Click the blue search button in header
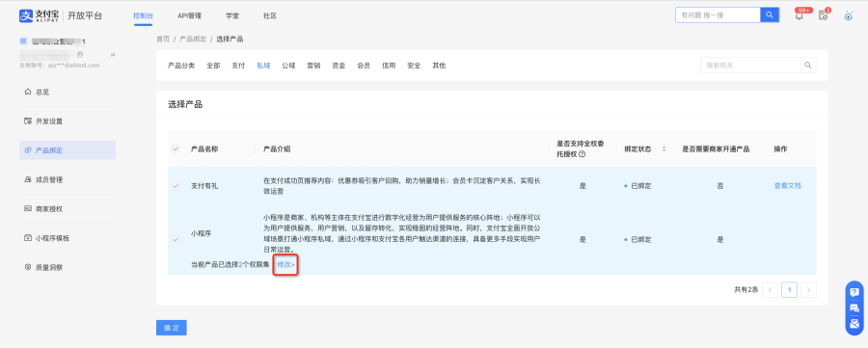Image resolution: width=868 pixels, height=348 pixels. click(770, 14)
